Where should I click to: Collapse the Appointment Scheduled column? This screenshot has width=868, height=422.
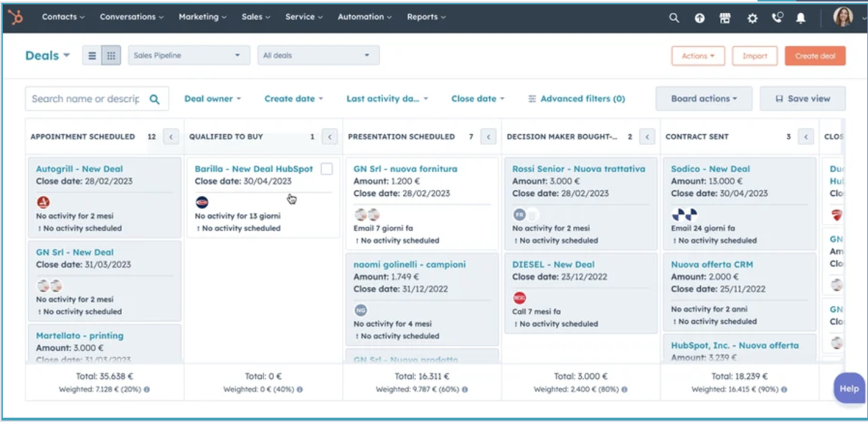[x=171, y=136]
